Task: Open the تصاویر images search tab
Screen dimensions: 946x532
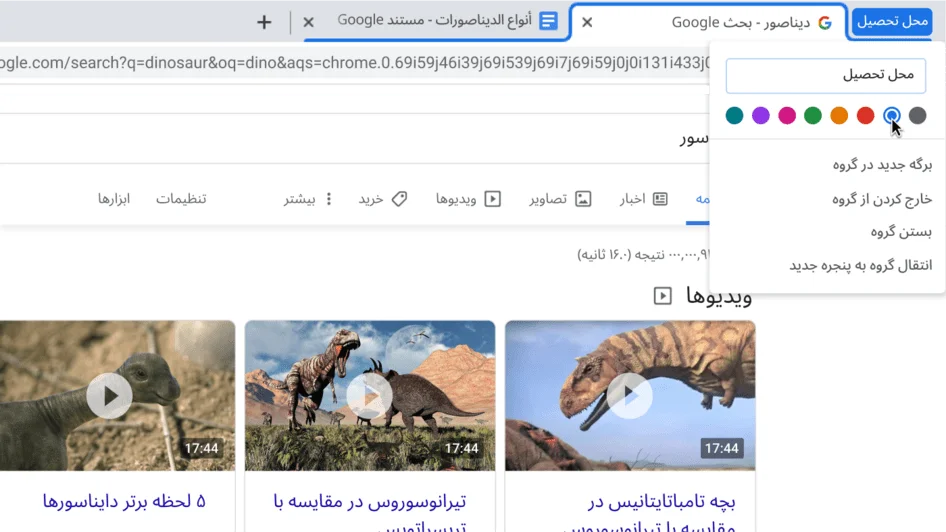Action: point(560,199)
